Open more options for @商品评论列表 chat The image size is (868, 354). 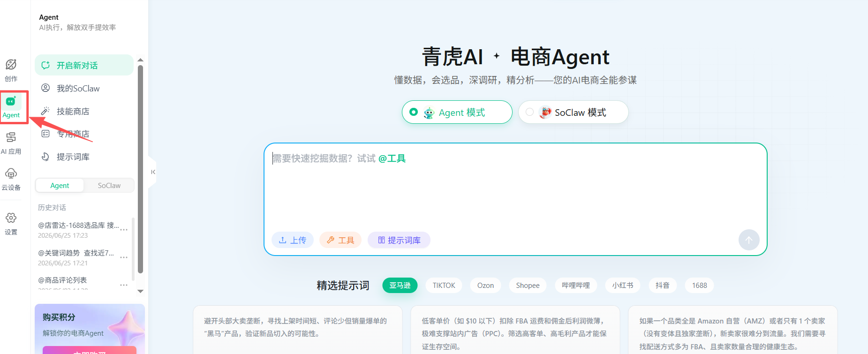(x=124, y=285)
